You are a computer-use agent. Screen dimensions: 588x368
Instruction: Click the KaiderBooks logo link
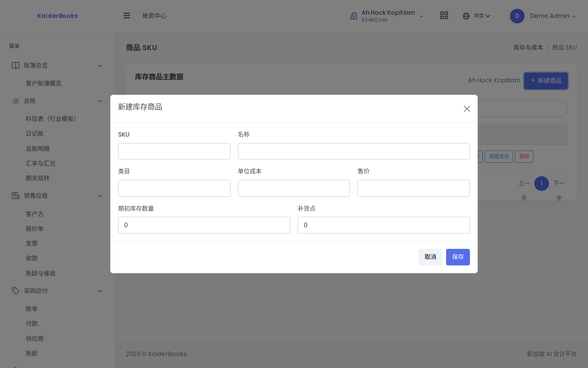coord(58,16)
